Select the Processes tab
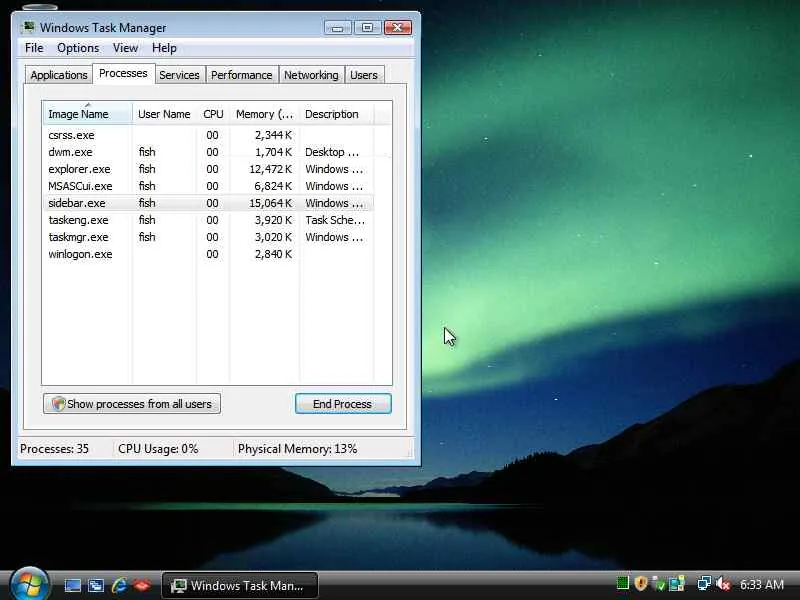 (123, 73)
